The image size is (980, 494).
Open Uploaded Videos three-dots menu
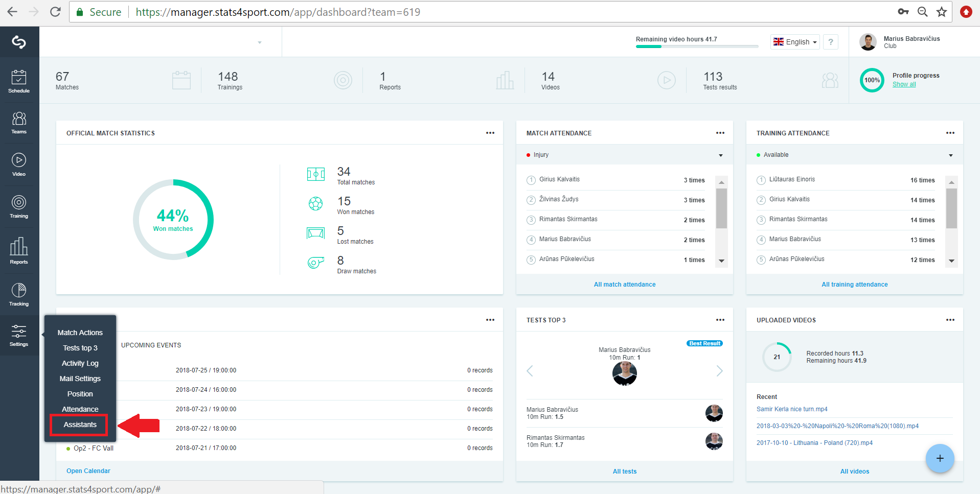950,320
